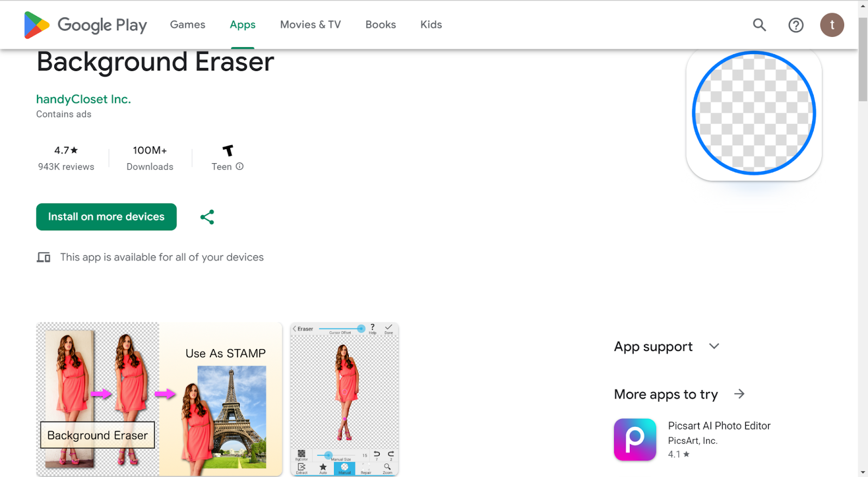Share the app via share icon
868x477 pixels.
click(x=207, y=217)
